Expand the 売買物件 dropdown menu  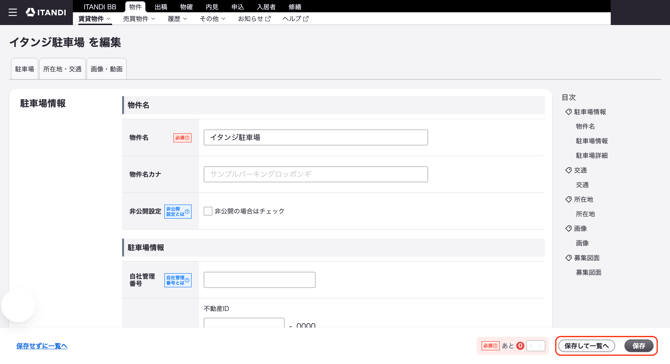click(139, 19)
